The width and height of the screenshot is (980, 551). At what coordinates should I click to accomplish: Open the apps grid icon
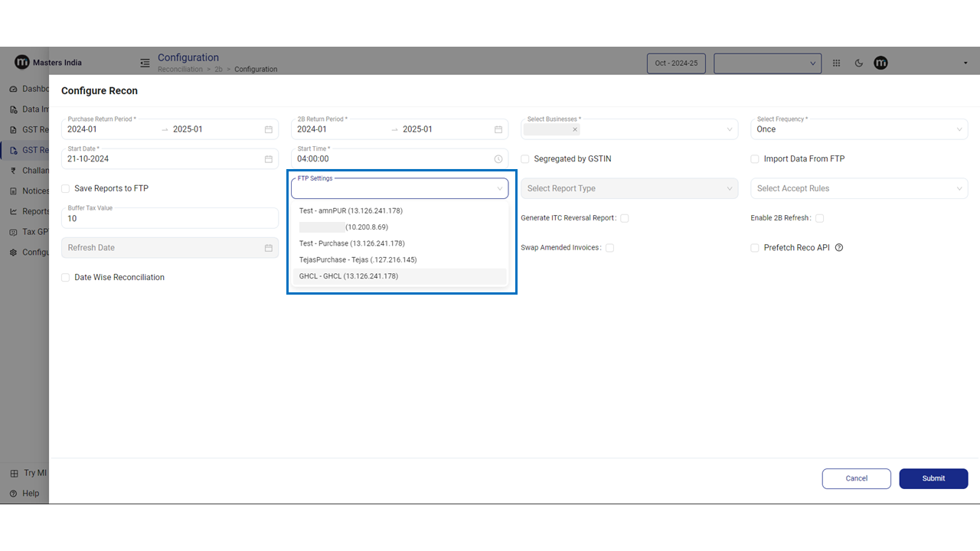click(836, 64)
